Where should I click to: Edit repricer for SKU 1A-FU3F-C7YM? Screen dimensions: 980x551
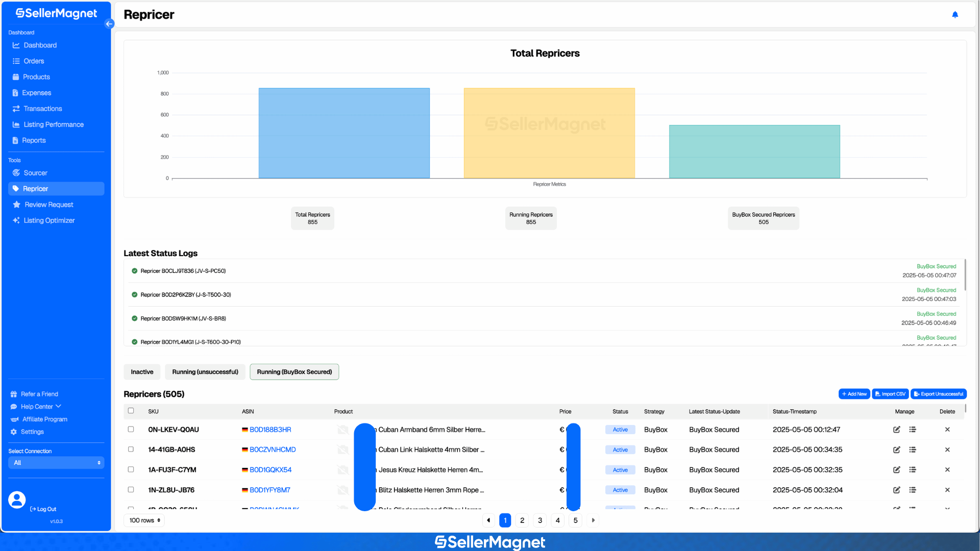pos(897,470)
